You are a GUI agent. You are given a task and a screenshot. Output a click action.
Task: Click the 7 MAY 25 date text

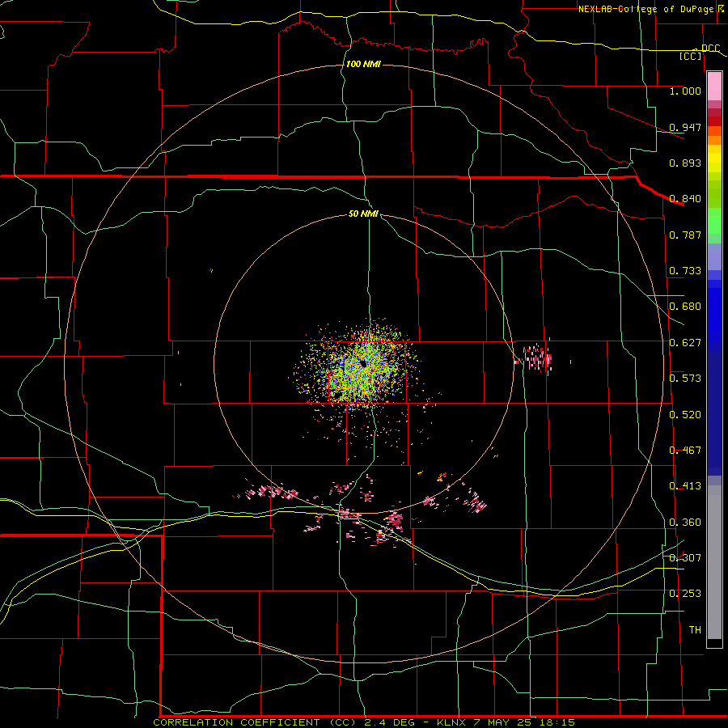[x=503, y=722]
